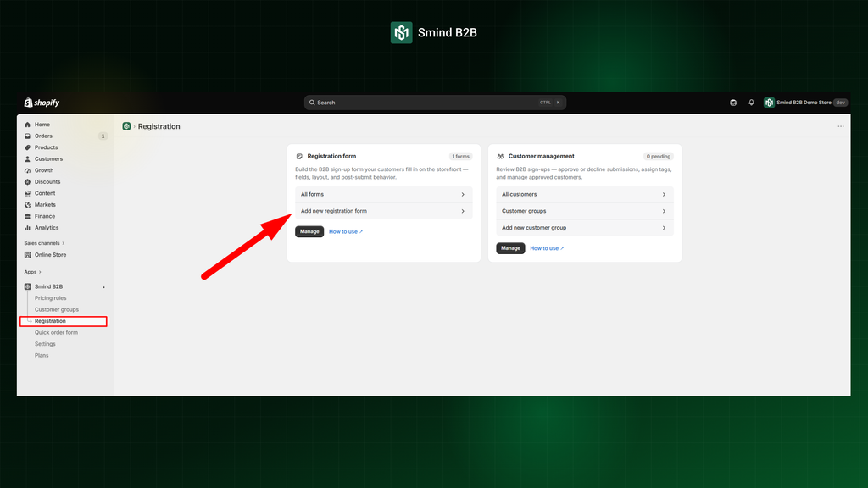Open Analytics in the sidebar
The width and height of the screenshot is (868, 488).
pos(47,227)
